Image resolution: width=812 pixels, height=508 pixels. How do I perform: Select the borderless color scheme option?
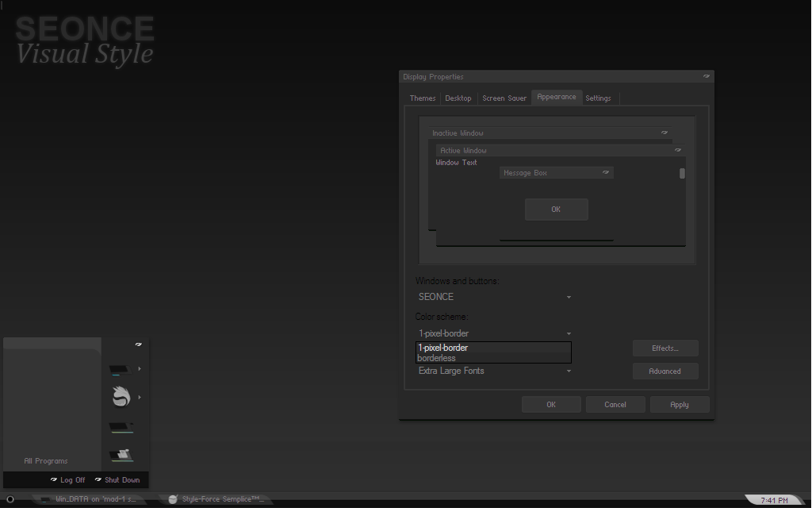(x=493, y=358)
